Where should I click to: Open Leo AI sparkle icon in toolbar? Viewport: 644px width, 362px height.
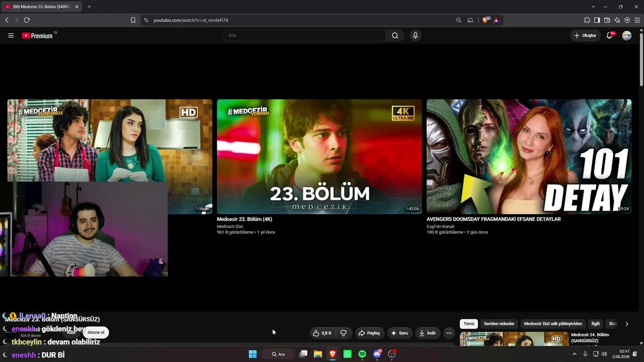tap(617, 20)
